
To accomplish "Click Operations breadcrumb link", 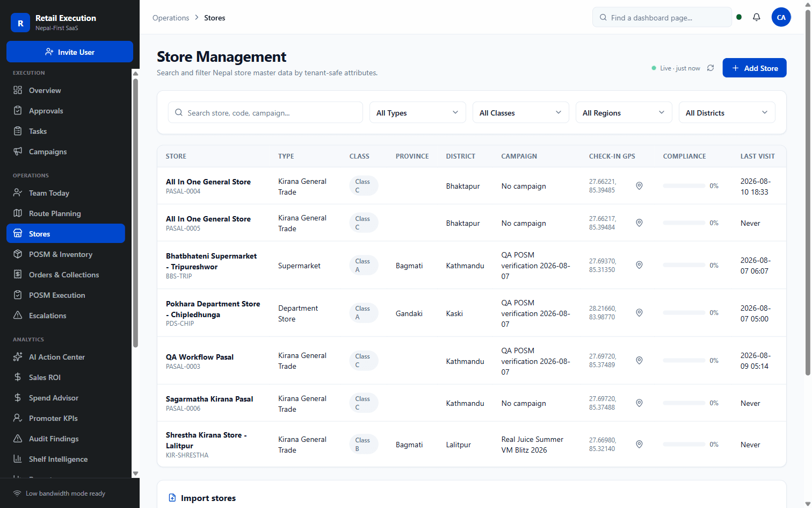I will pos(171,18).
